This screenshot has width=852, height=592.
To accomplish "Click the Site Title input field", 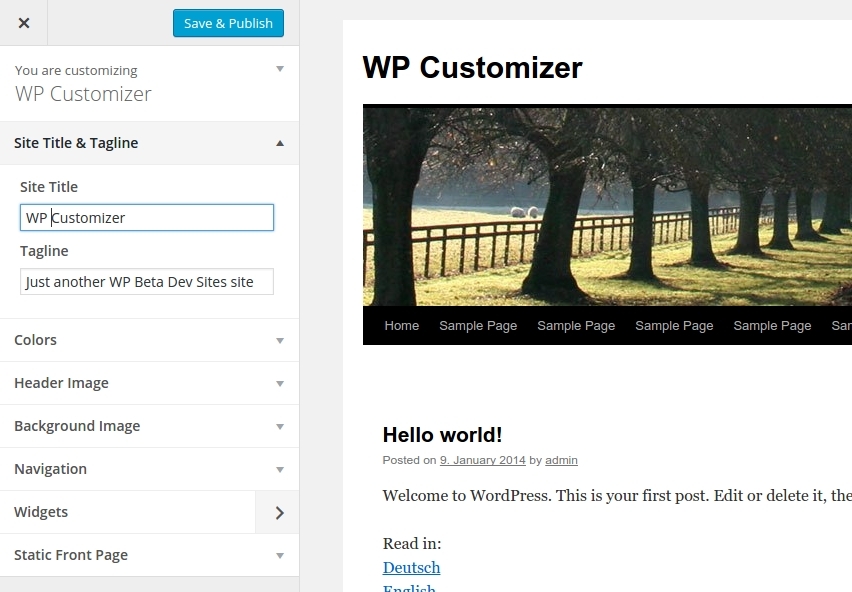I will (147, 218).
